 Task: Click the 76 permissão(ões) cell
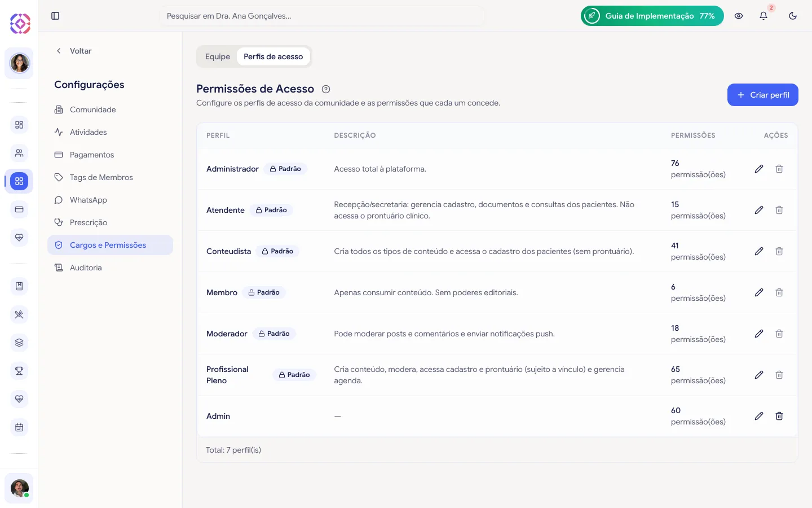pos(698,169)
